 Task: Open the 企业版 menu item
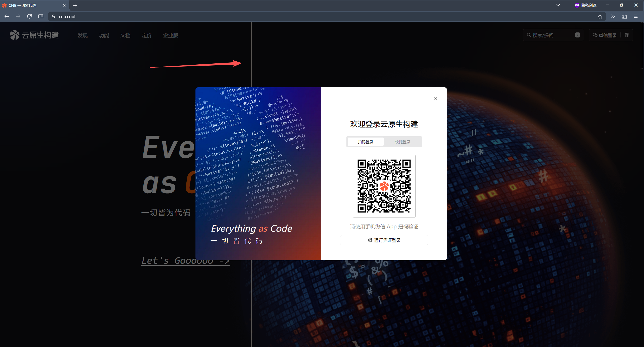(x=171, y=35)
